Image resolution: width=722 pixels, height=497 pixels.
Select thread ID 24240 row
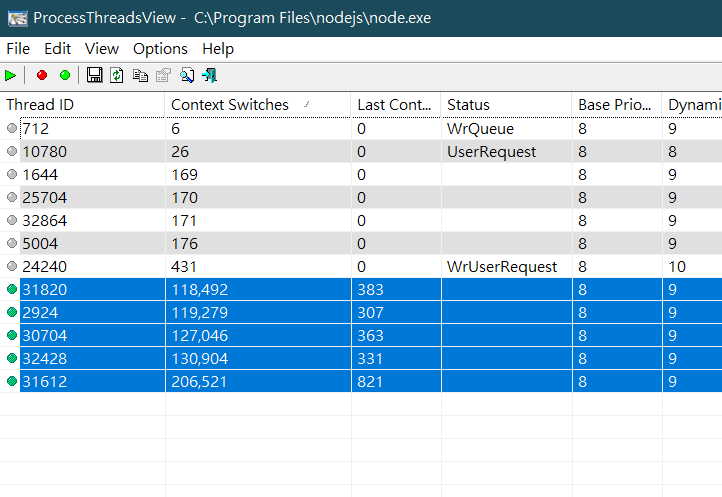(361, 267)
